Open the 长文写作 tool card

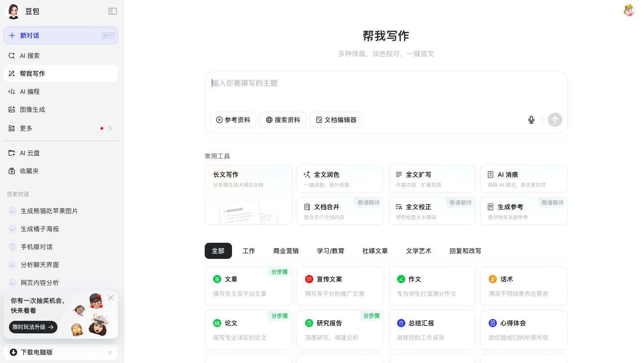pos(248,195)
